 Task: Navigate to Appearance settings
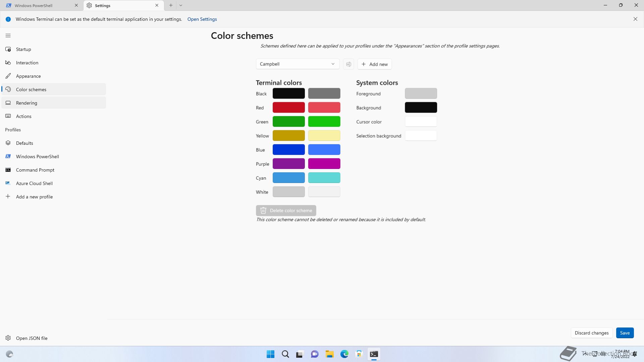pyautogui.click(x=54, y=76)
